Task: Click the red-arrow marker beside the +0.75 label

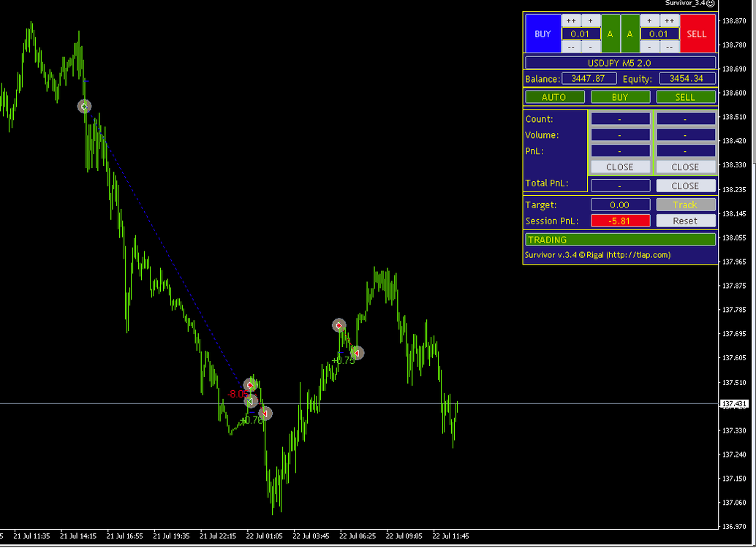Action: click(x=357, y=353)
